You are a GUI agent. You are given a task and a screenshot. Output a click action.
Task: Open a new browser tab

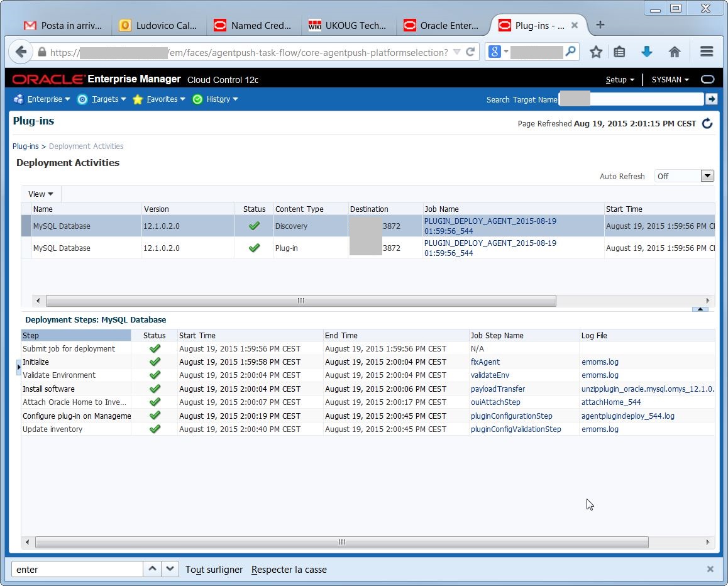(x=600, y=25)
